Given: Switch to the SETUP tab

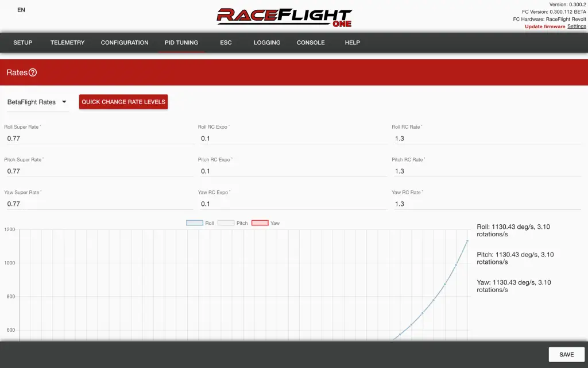Looking at the screenshot, I should tap(22, 43).
